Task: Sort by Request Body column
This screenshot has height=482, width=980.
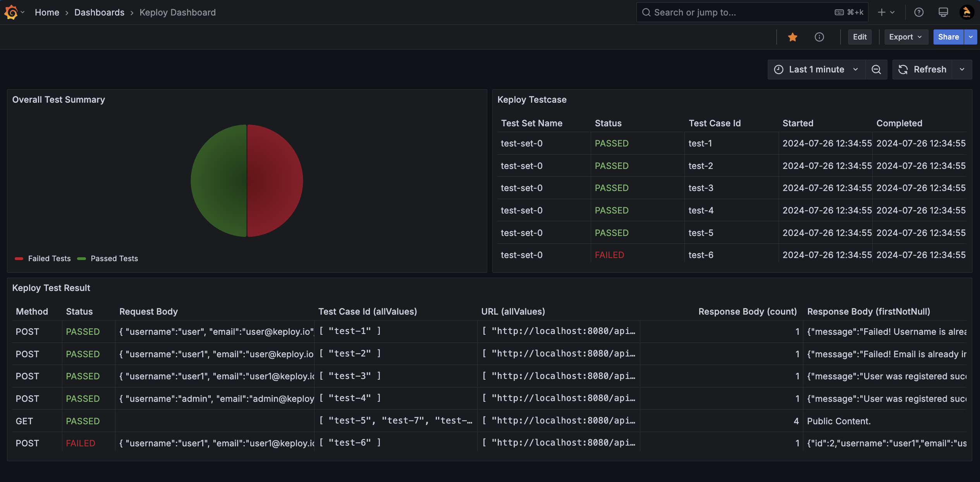Action: (148, 312)
